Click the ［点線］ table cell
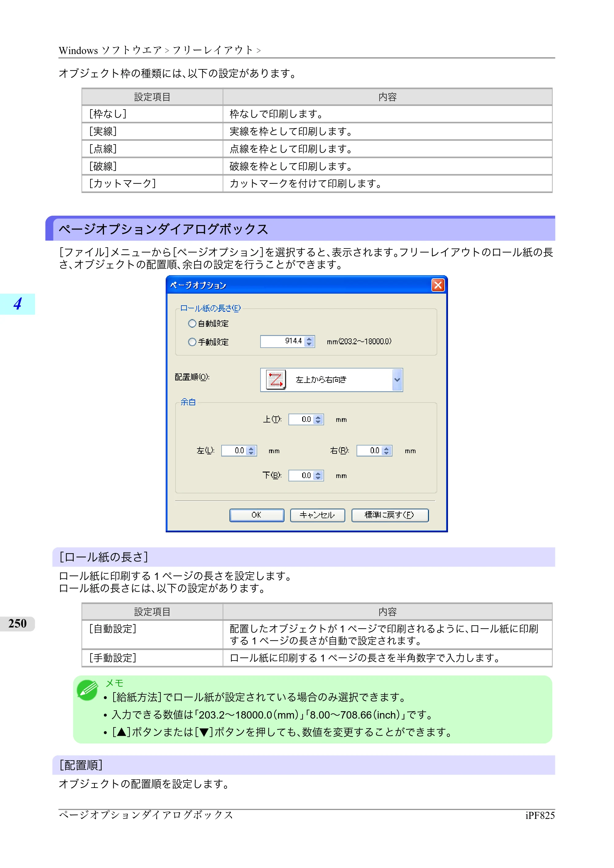Viewport: 614px width, 868px height. point(153,149)
